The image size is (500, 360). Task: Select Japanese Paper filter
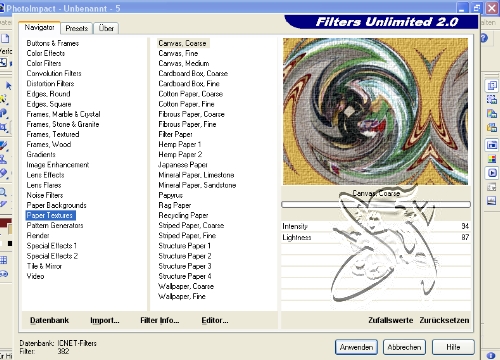(183, 165)
